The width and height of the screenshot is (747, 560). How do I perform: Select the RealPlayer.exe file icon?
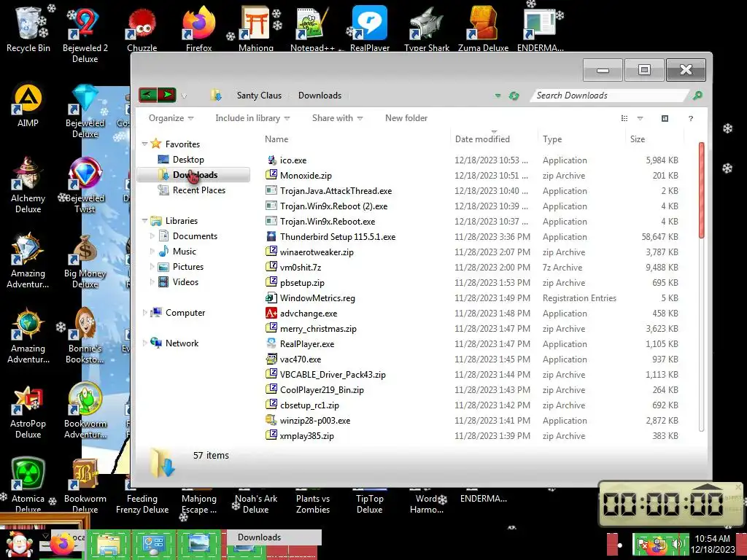pyautogui.click(x=271, y=344)
